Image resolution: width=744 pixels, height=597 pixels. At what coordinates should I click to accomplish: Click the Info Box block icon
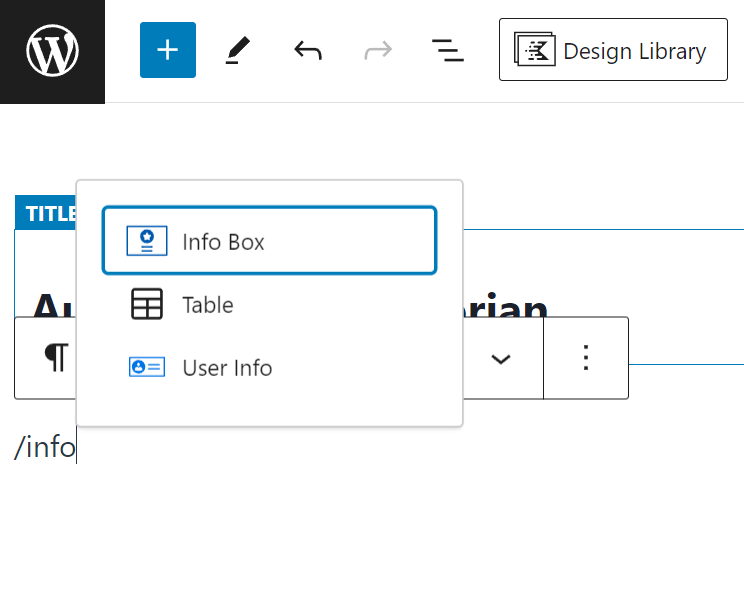146,241
